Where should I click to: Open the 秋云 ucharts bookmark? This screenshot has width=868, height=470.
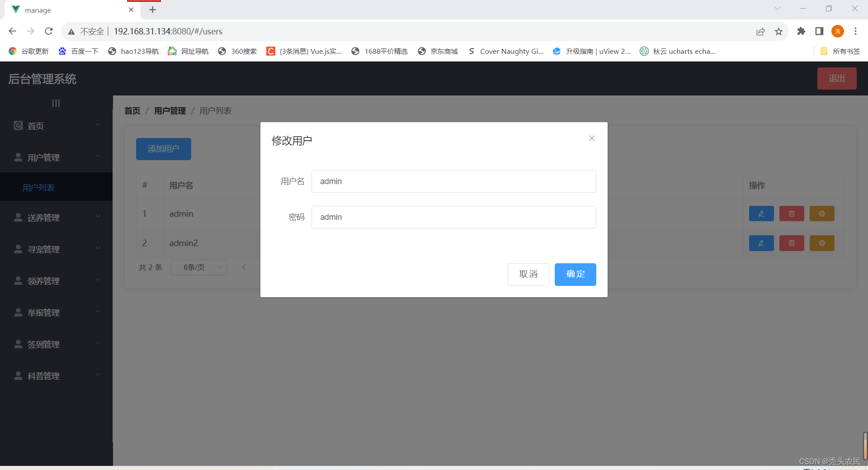677,51
